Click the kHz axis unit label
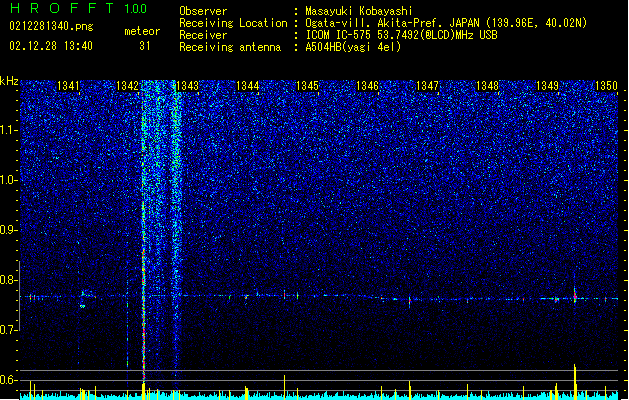Screen dimensions: 629x400 [9, 81]
